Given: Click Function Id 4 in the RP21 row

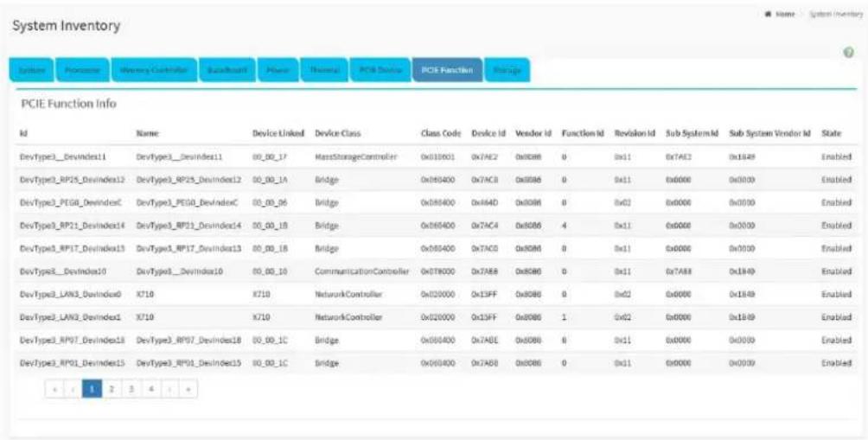Looking at the screenshot, I should click(x=564, y=226).
